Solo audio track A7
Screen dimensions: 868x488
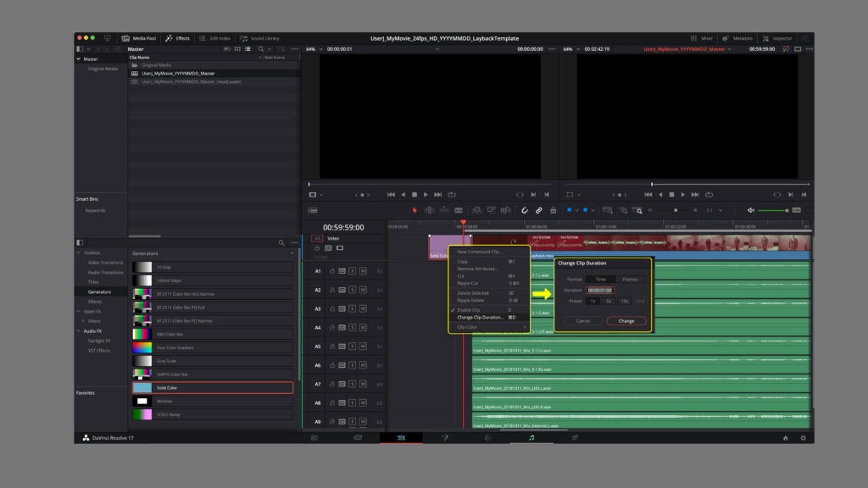click(x=352, y=384)
